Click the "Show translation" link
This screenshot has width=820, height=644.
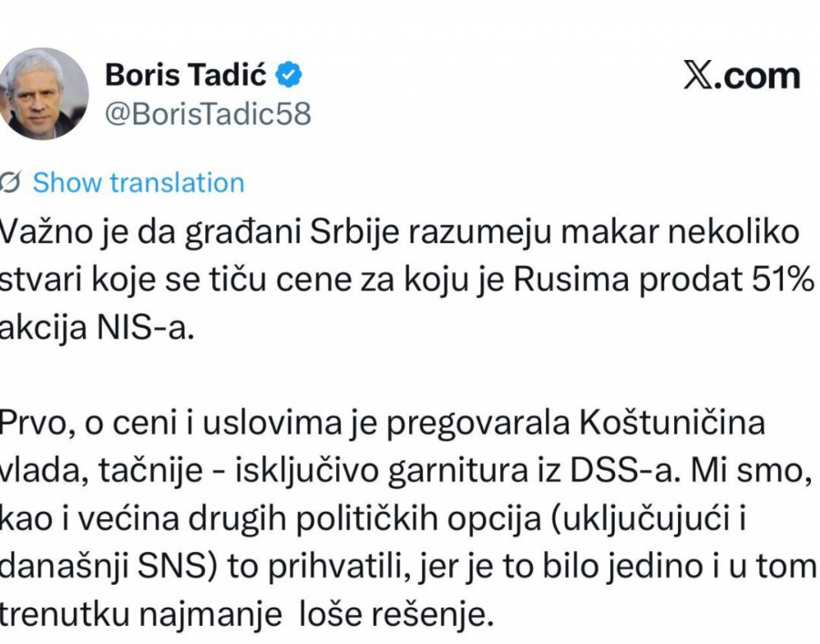click(x=138, y=182)
